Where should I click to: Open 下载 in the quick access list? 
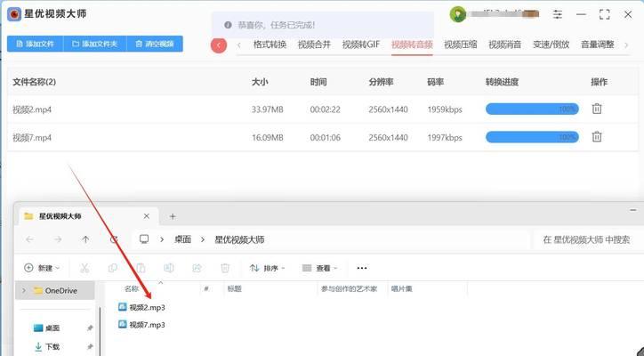(x=52, y=346)
